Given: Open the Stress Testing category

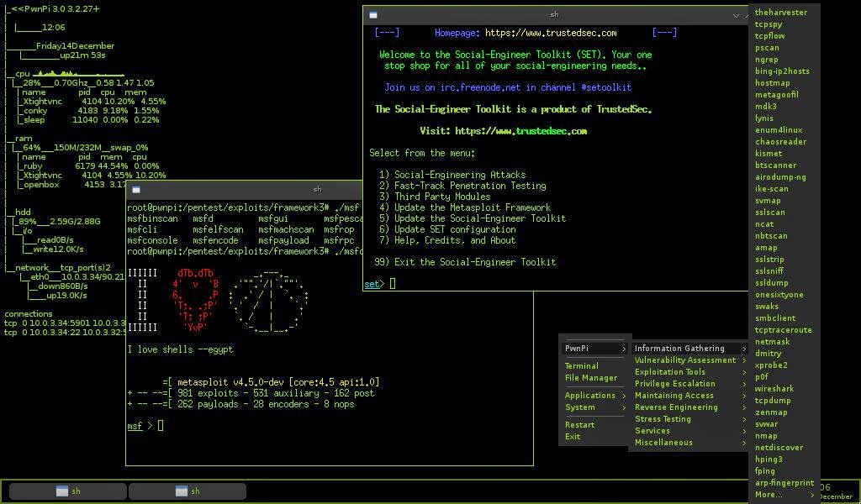Looking at the screenshot, I should (x=689, y=418).
